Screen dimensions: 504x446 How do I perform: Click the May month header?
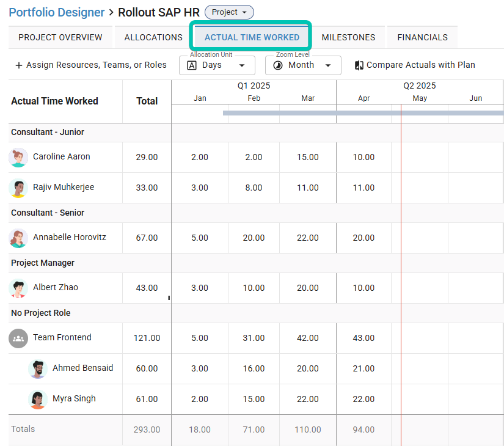(420, 98)
